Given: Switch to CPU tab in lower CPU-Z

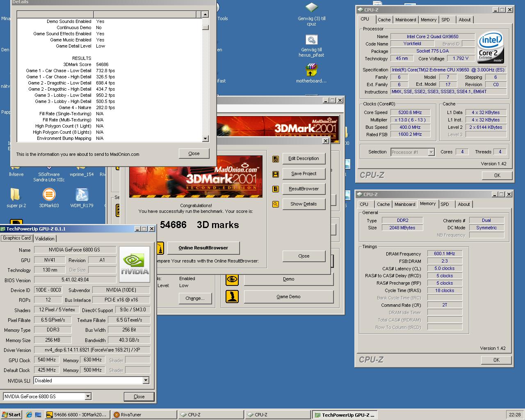Looking at the screenshot, I should point(364,204).
